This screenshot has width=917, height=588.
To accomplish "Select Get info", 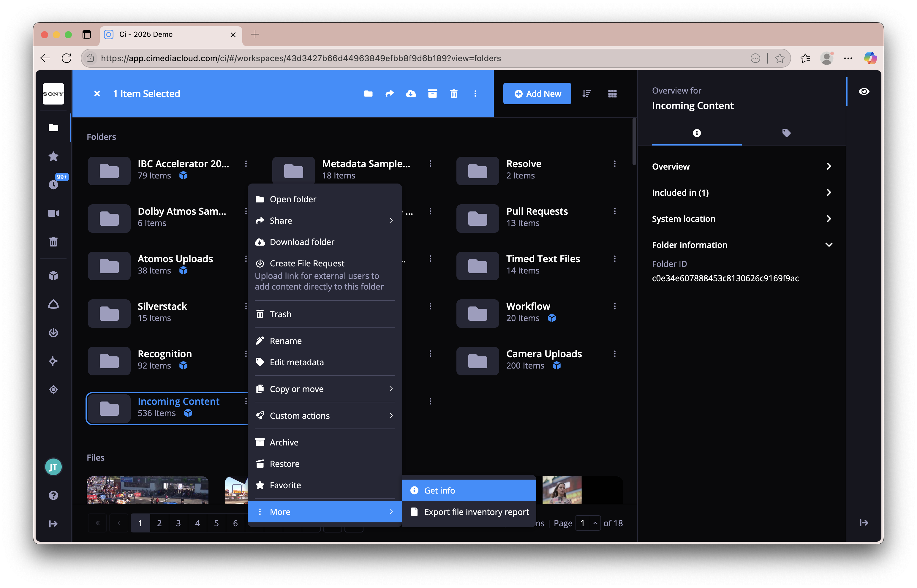I will [x=469, y=491].
